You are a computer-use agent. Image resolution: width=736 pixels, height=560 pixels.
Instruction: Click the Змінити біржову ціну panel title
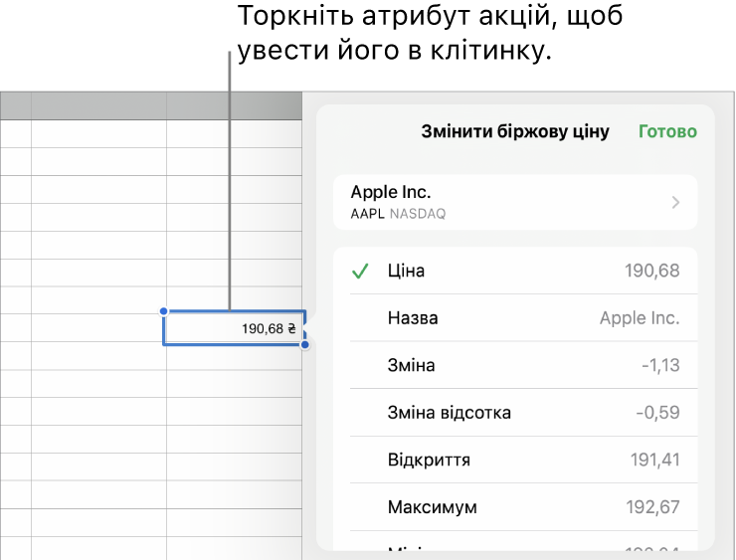(515, 131)
